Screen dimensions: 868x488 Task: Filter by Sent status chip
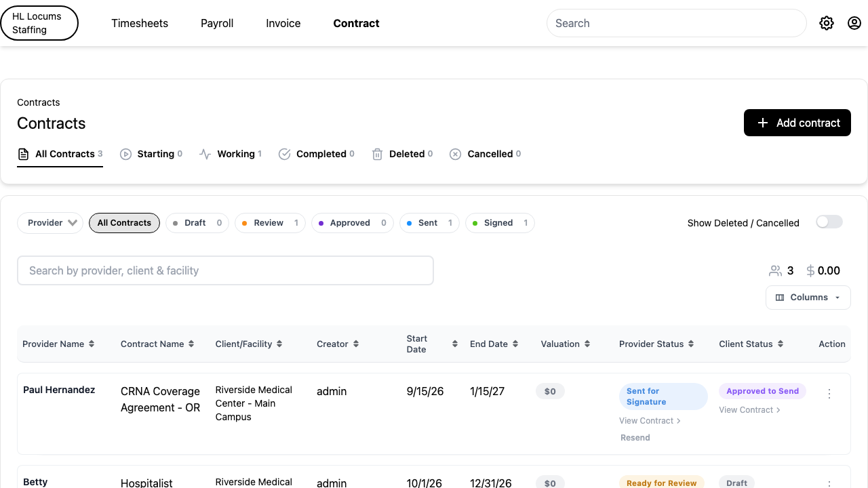[x=430, y=223]
